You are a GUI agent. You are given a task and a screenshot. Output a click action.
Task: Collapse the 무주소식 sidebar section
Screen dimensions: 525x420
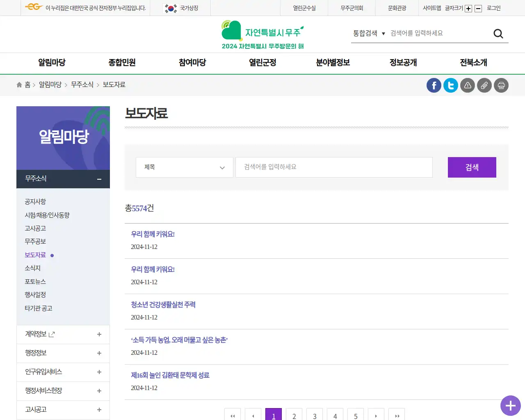tap(99, 179)
